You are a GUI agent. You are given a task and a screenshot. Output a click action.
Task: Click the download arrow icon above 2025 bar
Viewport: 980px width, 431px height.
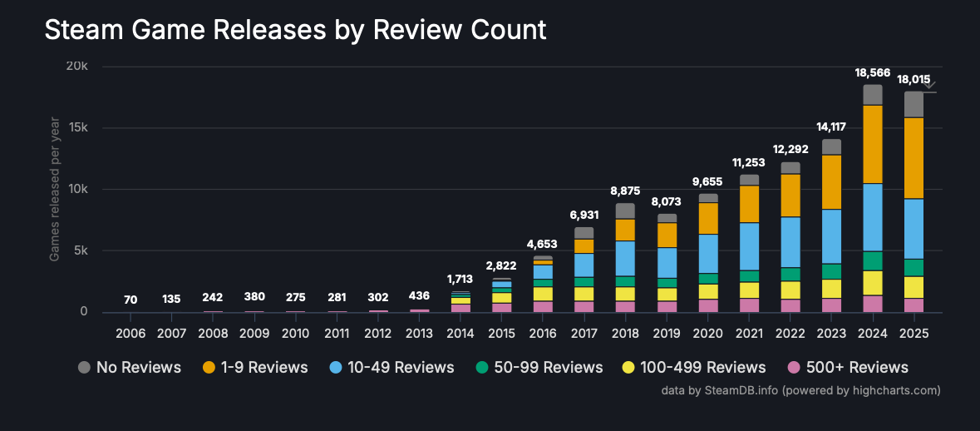929,84
